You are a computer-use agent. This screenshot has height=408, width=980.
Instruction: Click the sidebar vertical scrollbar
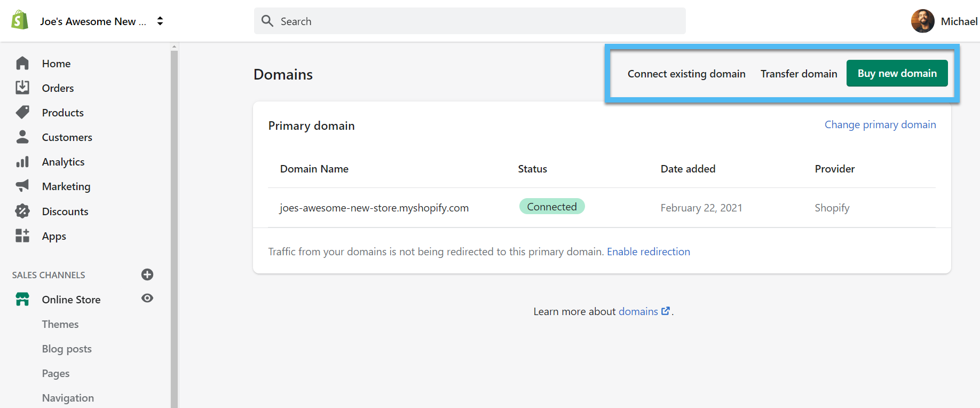[174, 224]
